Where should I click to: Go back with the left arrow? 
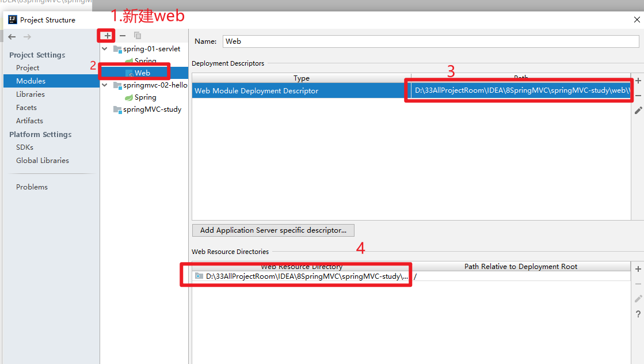point(12,37)
